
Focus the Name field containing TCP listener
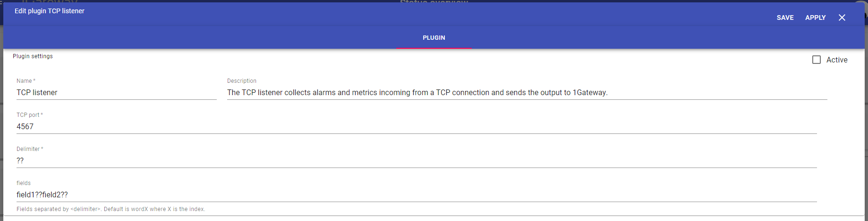(x=116, y=93)
